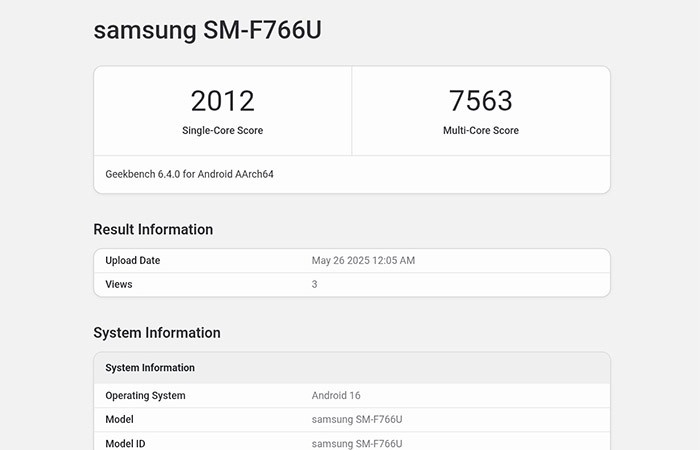Click the Multi-Core Score label
Viewport: 700px width, 450px height.
[481, 130]
